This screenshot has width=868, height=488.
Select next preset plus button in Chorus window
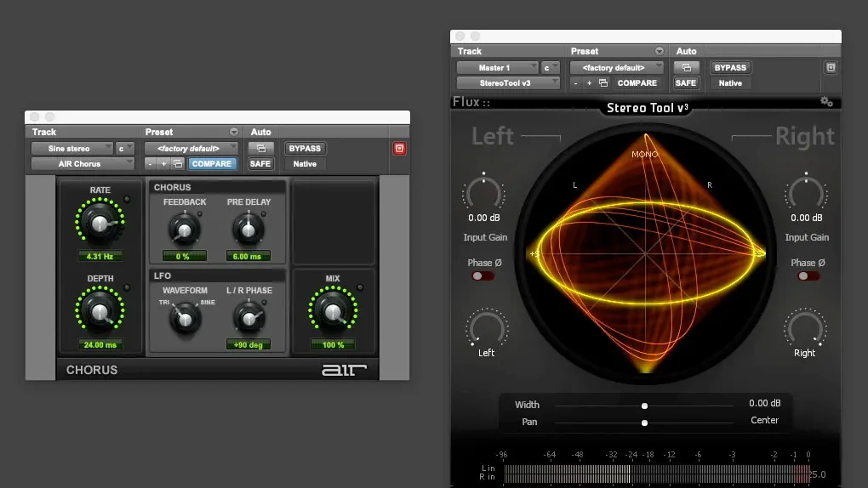[164, 164]
